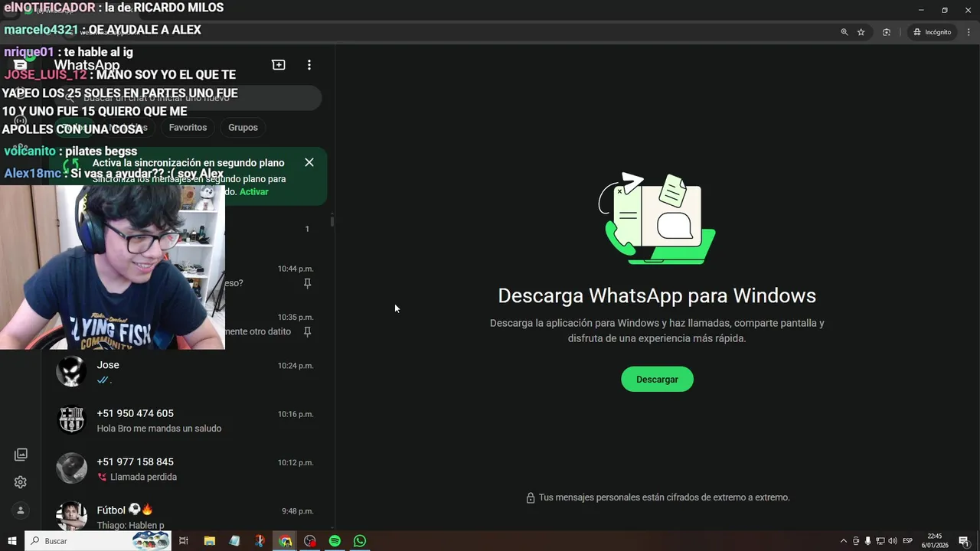
Task: Open File Explorer from taskbar
Action: point(209,541)
